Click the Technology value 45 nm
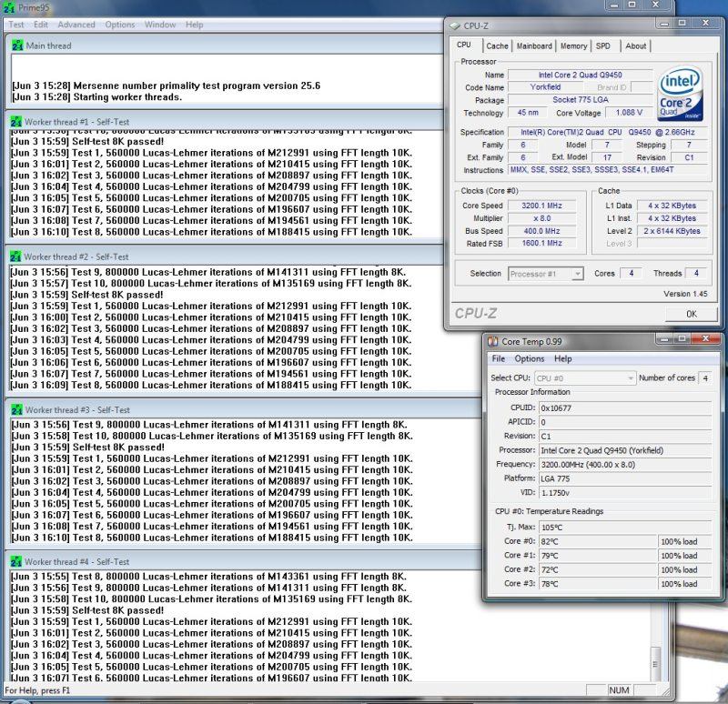Viewport: 728px width, 704px height. [x=528, y=113]
